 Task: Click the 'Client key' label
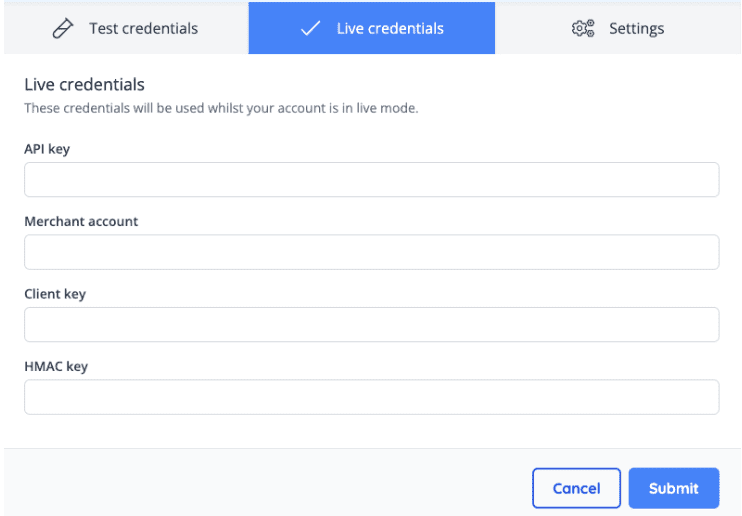point(55,294)
